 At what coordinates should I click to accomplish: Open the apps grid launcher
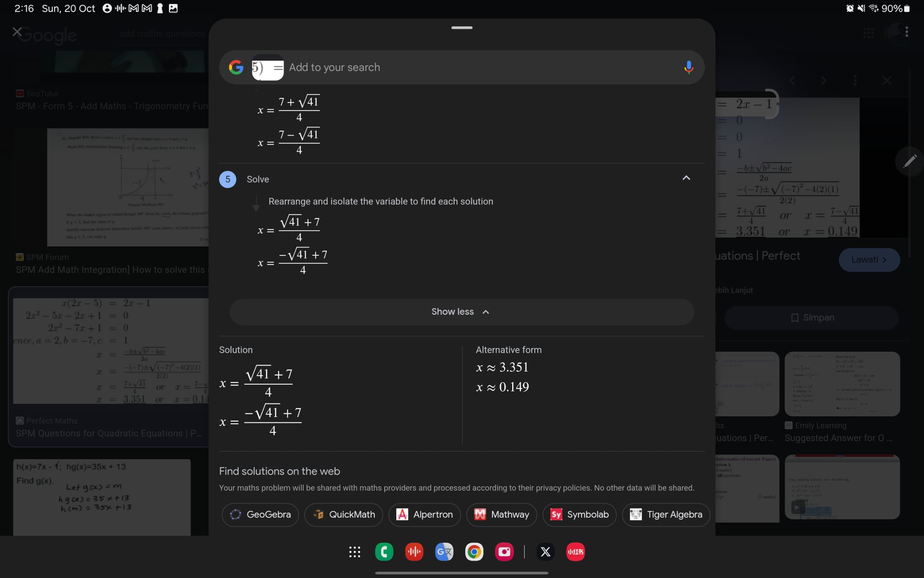[x=354, y=551]
